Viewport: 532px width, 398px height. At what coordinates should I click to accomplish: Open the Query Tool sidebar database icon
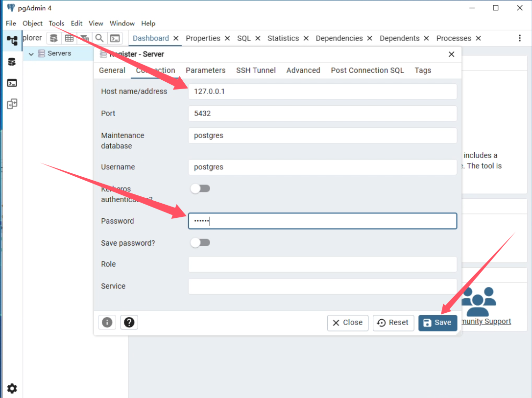(x=12, y=62)
